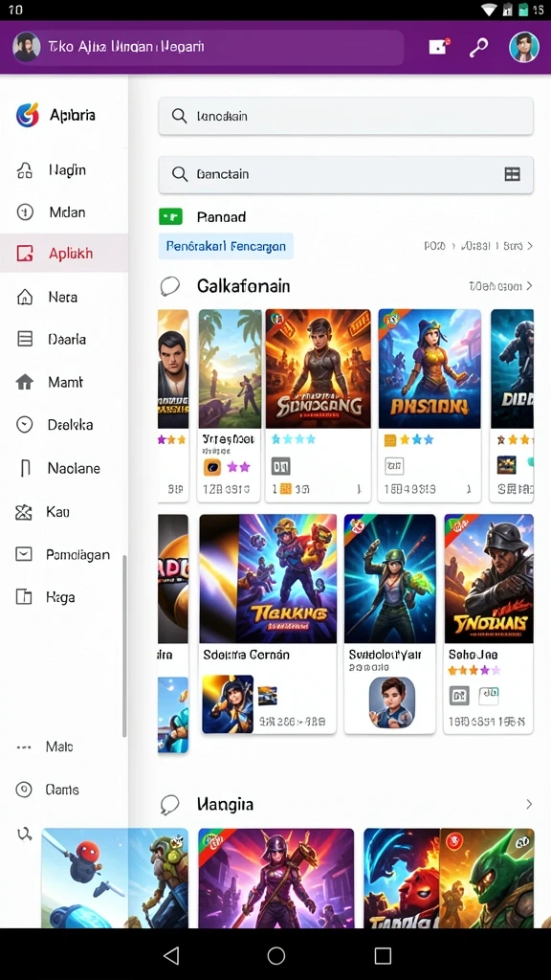
Task: Select the Nagin home icon in sidebar
Action: tap(24, 170)
